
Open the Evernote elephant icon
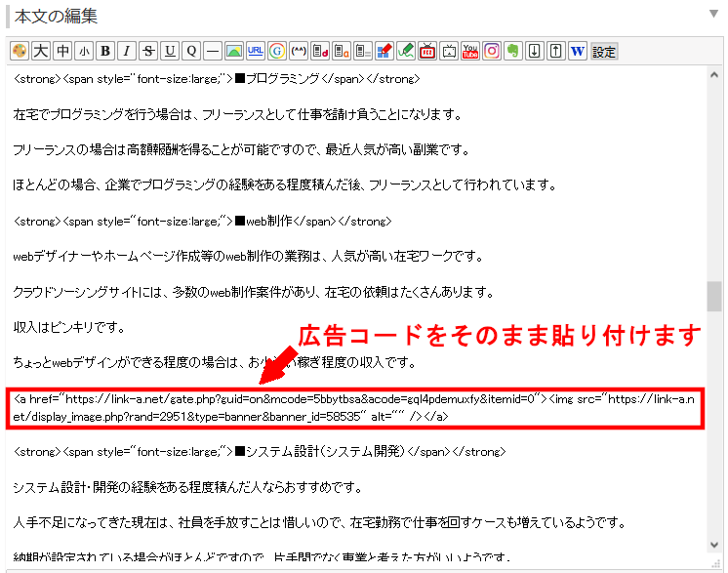click(513, 51)
